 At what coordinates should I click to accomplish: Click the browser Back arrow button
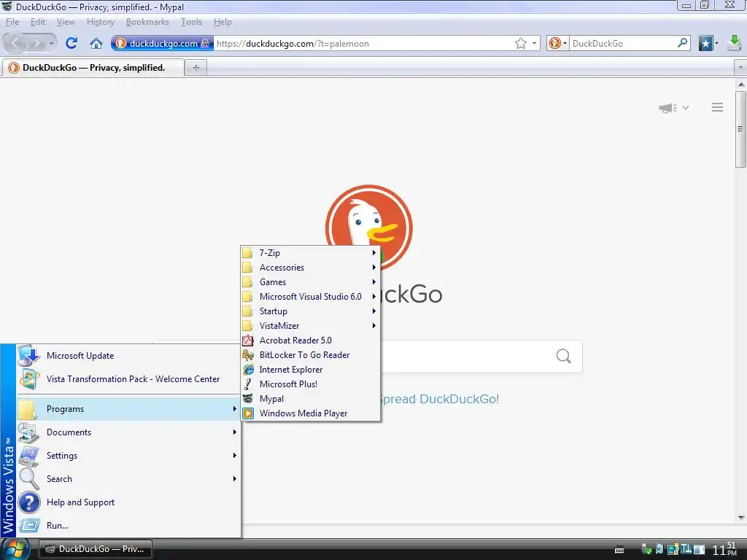pos(15,43)
